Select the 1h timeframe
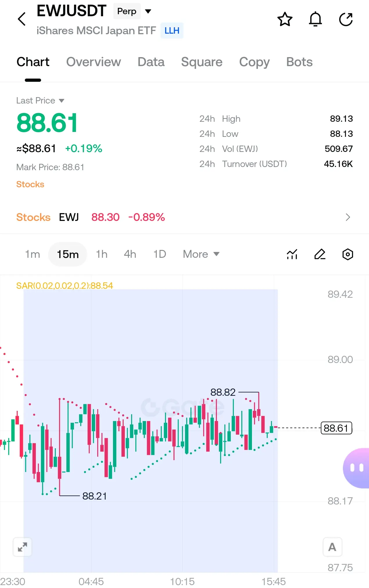 102,254
